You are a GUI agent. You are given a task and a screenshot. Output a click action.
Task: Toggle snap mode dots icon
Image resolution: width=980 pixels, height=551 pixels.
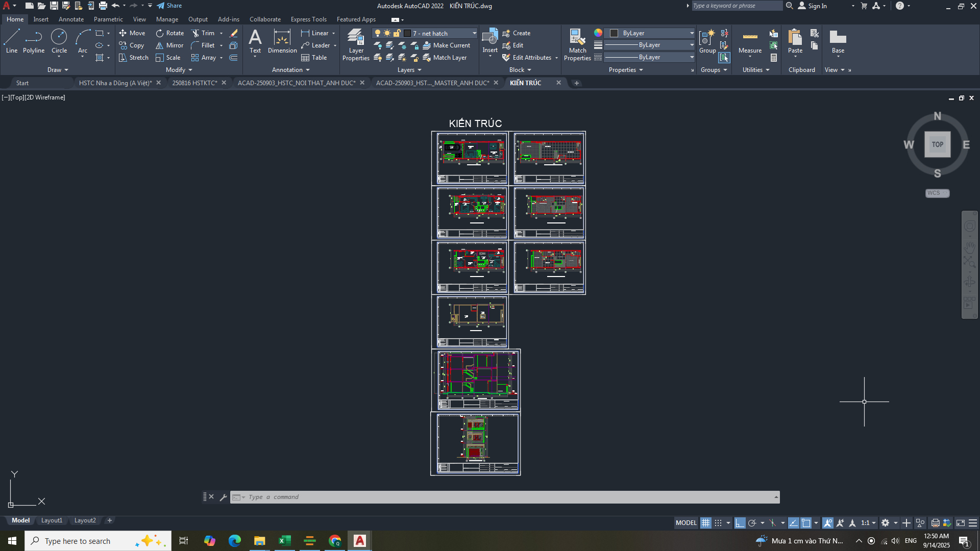click(x=718, y=523)
